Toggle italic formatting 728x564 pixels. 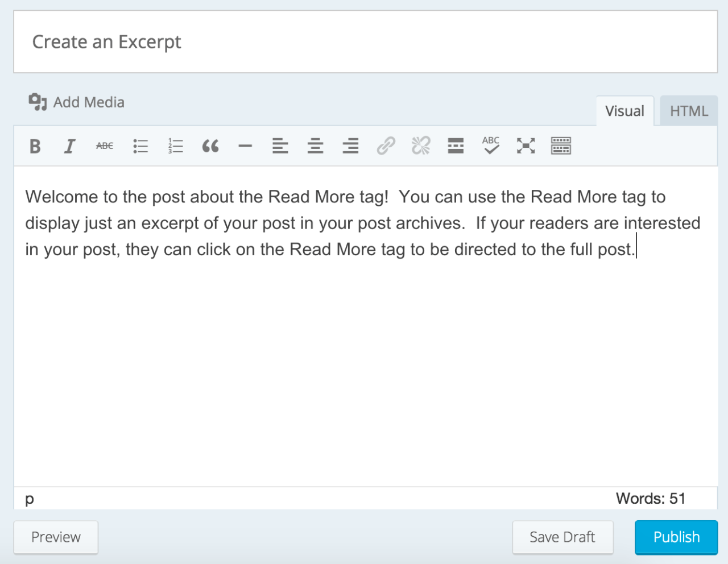[x=70, y=146]
